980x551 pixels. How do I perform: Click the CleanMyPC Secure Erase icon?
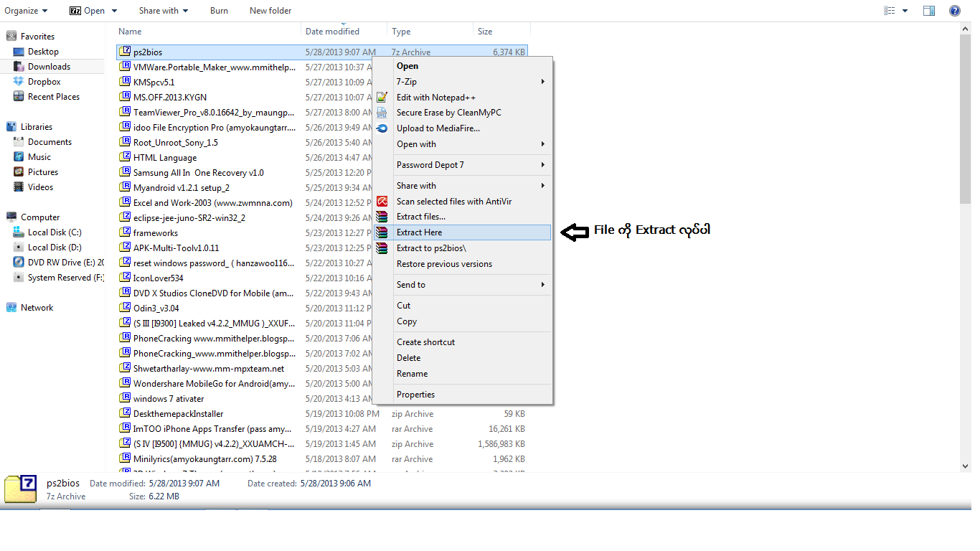tap(382, 113)
